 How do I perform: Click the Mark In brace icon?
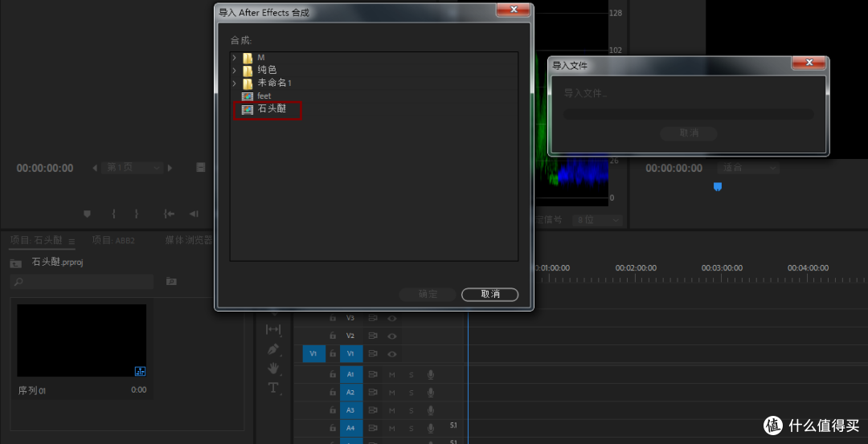(x=113, y=214)
